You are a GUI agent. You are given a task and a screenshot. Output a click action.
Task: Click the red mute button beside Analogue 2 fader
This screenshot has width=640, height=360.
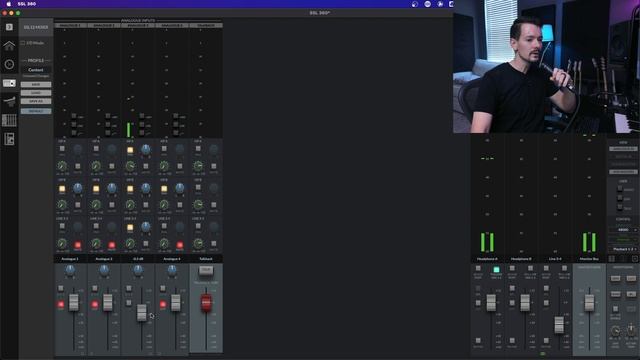[x=95, y=304]
